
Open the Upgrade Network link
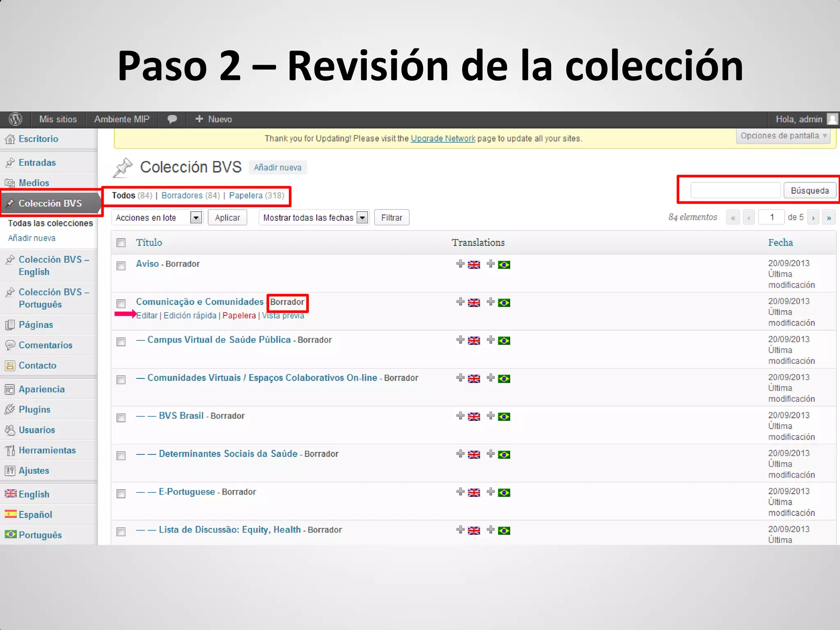point(443,138)
